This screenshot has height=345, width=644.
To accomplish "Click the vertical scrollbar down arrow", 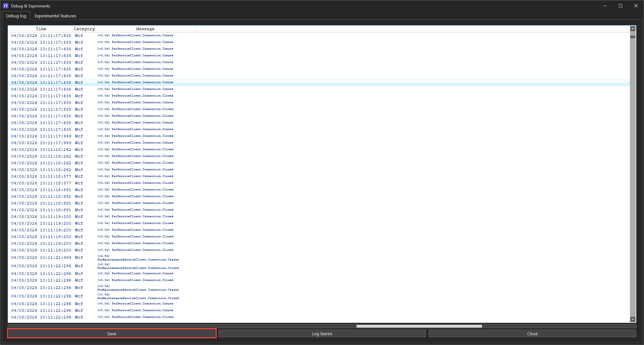I will pos(633,320).
